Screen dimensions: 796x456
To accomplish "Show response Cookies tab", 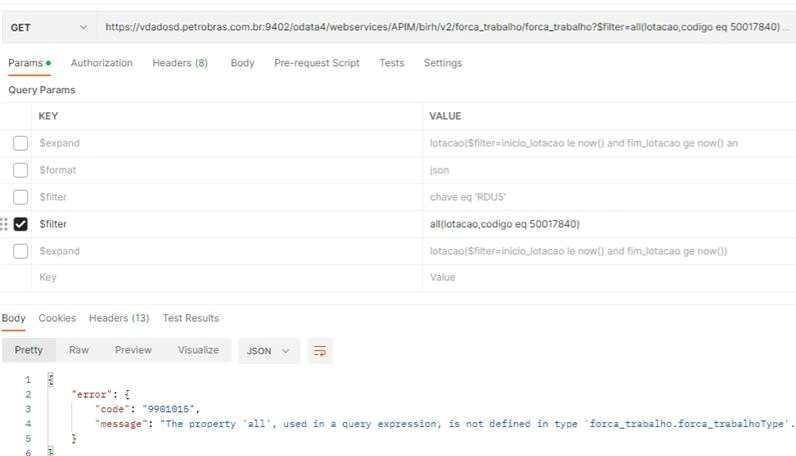I will coord(57,318).
